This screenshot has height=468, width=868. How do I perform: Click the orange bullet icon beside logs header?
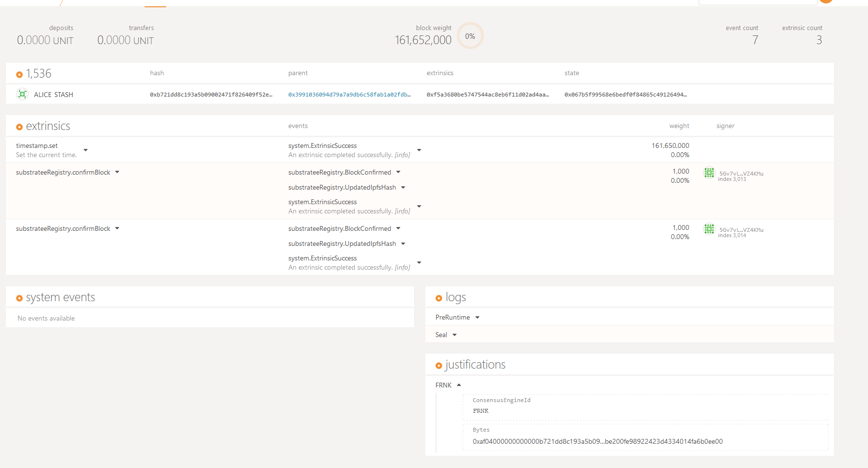tap(439, 297)
